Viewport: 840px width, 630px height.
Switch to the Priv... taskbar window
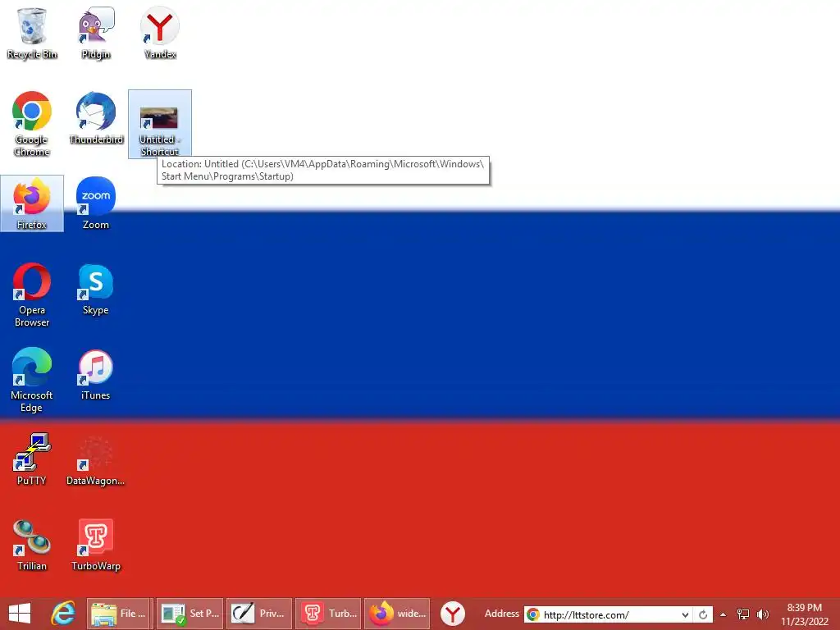click(259, 614)
